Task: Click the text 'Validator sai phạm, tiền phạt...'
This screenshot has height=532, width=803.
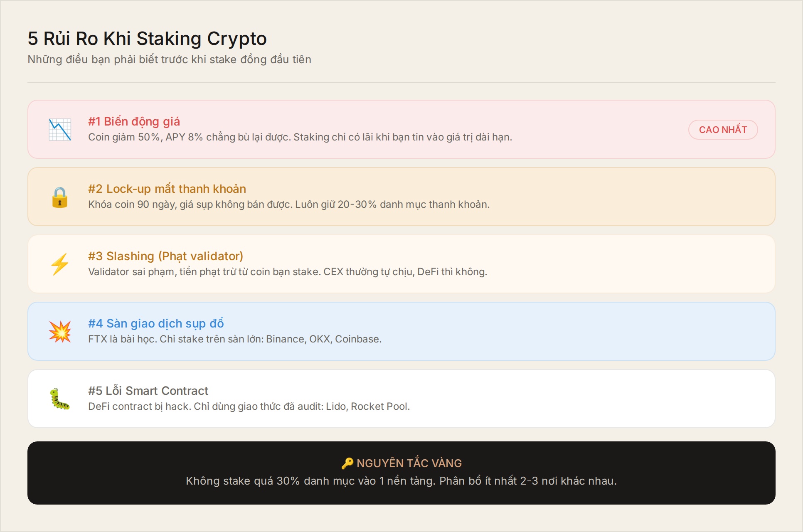Action: pos(288,272)
